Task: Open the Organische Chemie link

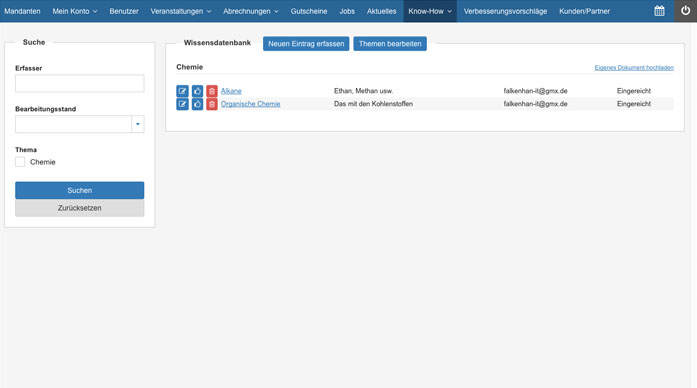Action: pyautogui.click(x=250, y=104)
